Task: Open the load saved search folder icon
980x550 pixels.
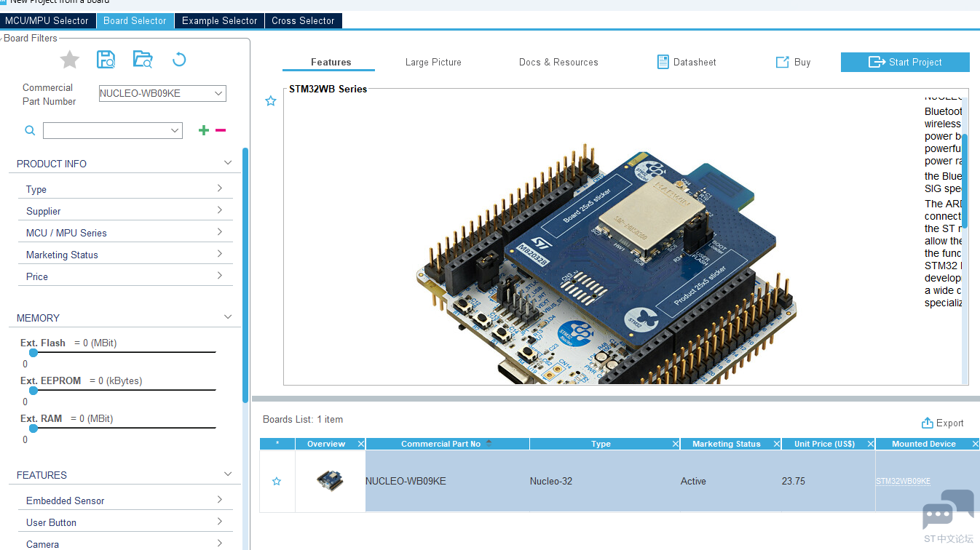Action: pos(143,60)
